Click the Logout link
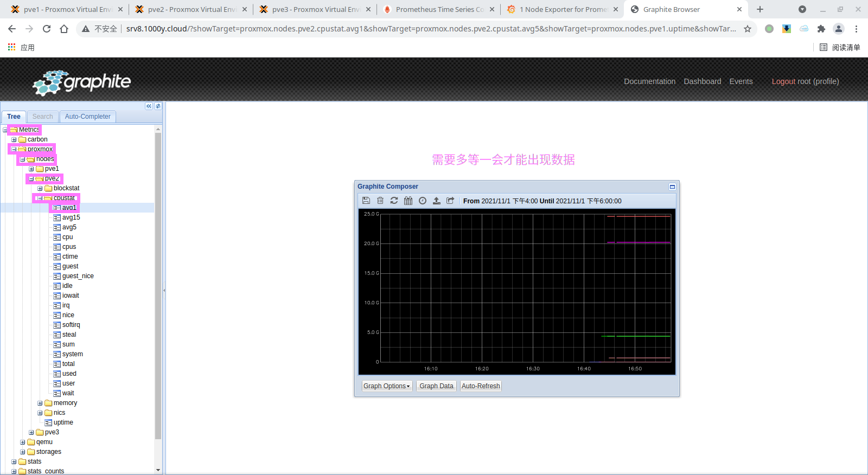This screenshot has height=475, width=868. (x=783, y=81)
